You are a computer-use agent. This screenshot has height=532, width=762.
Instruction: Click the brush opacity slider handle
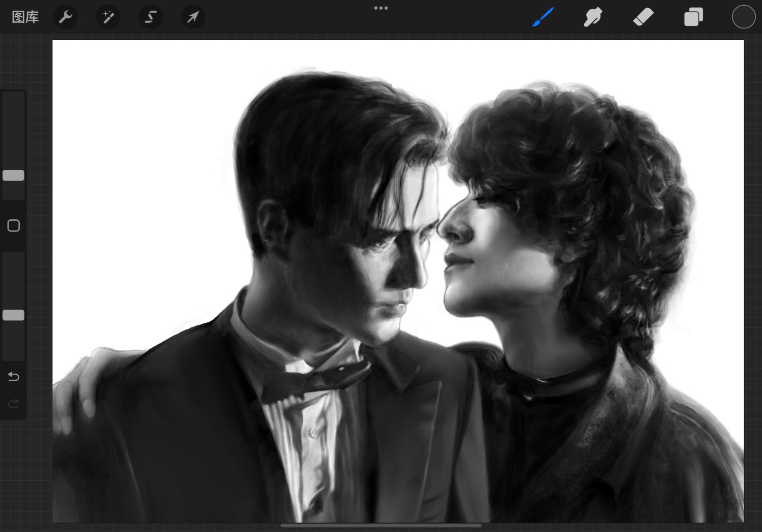coord(14,315)
